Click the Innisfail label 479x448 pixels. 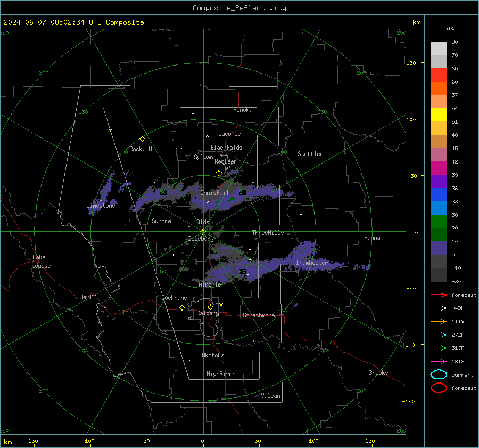coord(214,193)
